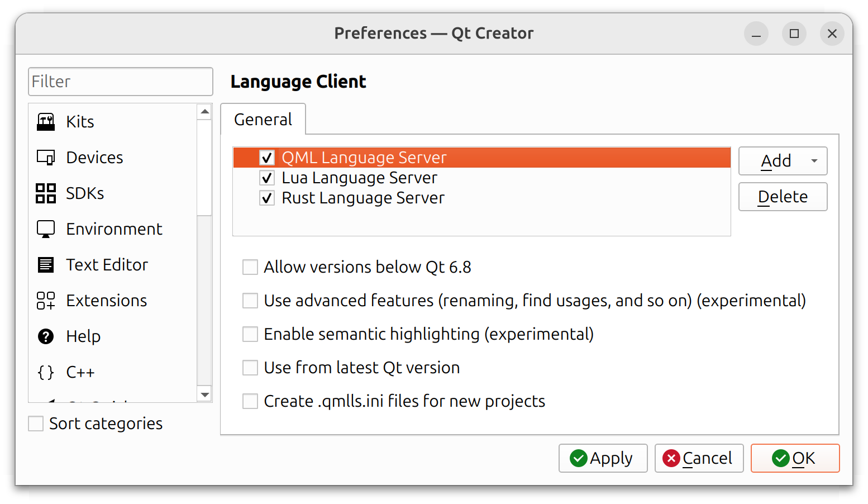Choose the Environment monitor icon
Screen dimensions: 868x504
(x=46, y=229)
